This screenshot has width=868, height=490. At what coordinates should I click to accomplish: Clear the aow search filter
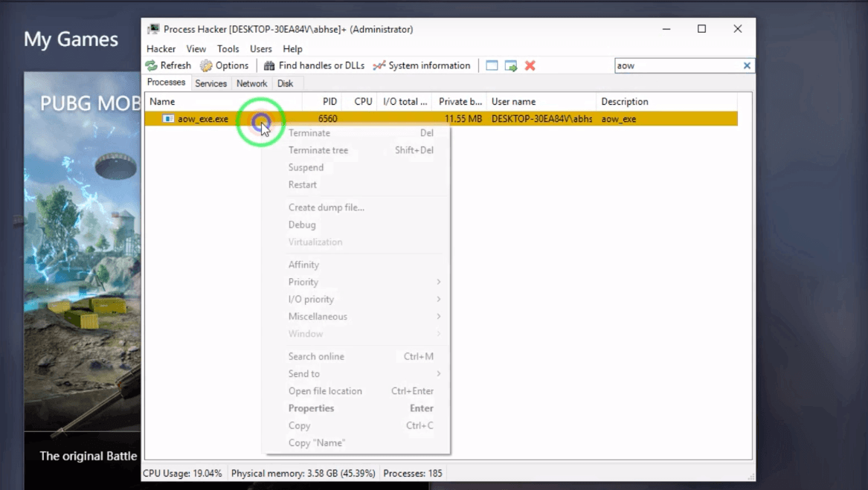(747, 65)
